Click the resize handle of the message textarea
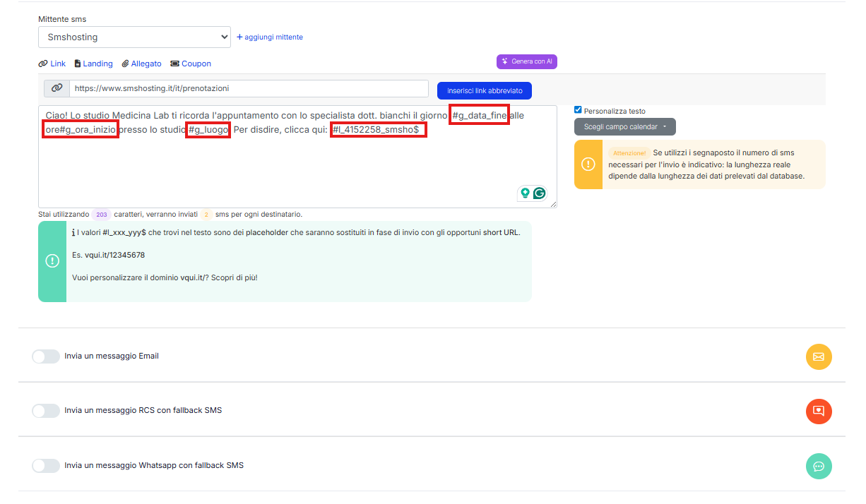Viewport: 866px width, 504px height. coord(553,204)
